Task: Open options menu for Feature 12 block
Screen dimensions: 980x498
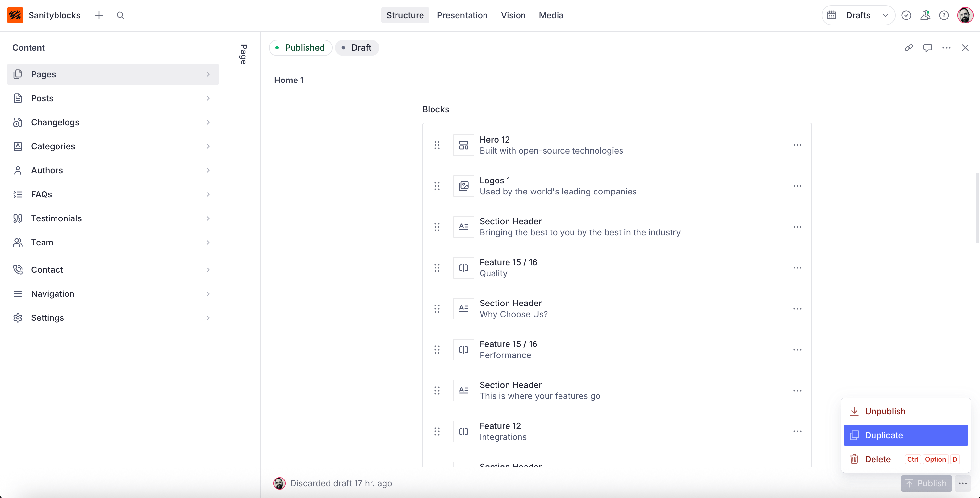Action: pos(798,431)
